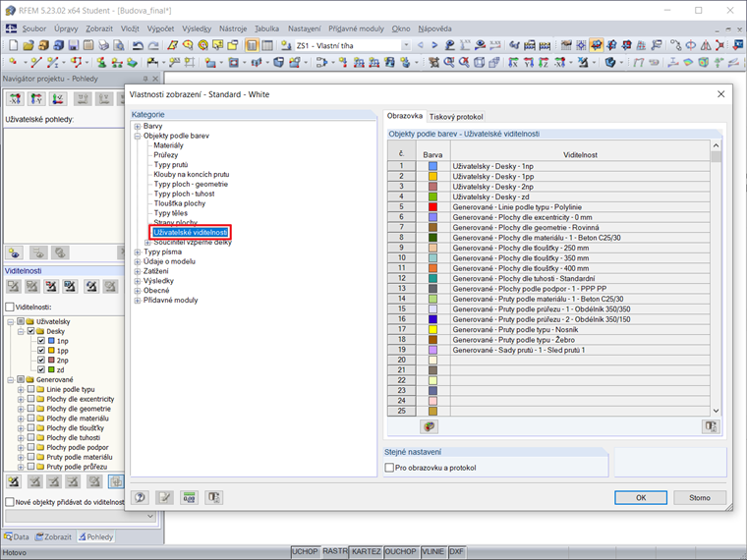Click blue color swatch for Desky - 1np

432,166
